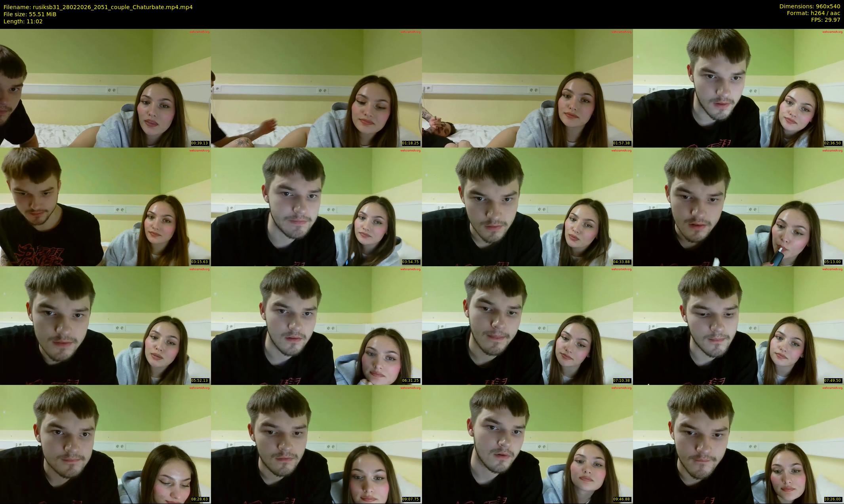Click the 'Format: h264 / aac' text
844x504 pixels.
pyautogui.click(x=814, y=13)
